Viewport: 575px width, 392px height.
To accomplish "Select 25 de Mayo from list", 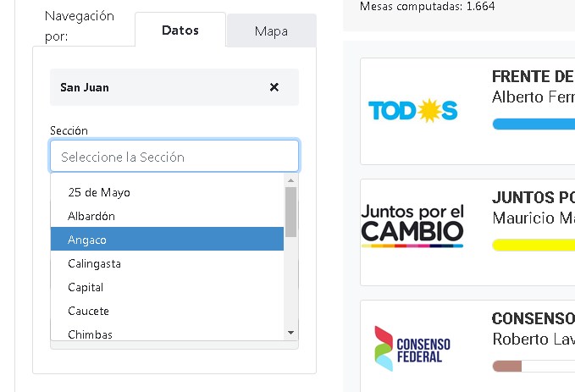I will click(x=99, y=192).
